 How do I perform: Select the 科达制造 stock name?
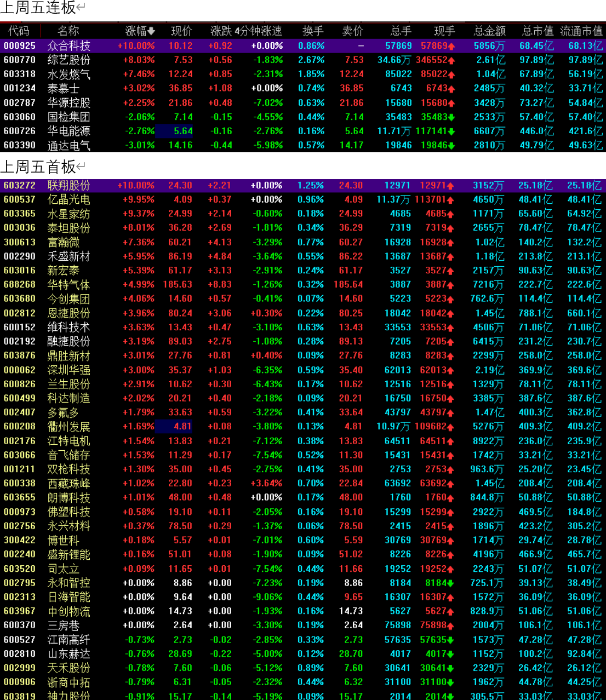pyautogui.click(x=69, y=398)
